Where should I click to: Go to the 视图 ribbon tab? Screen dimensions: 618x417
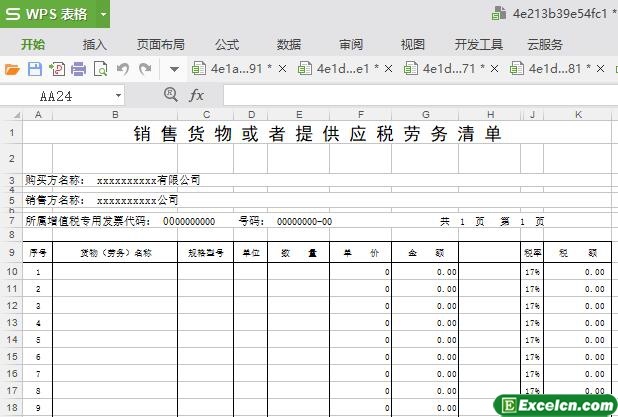point(413,45)
